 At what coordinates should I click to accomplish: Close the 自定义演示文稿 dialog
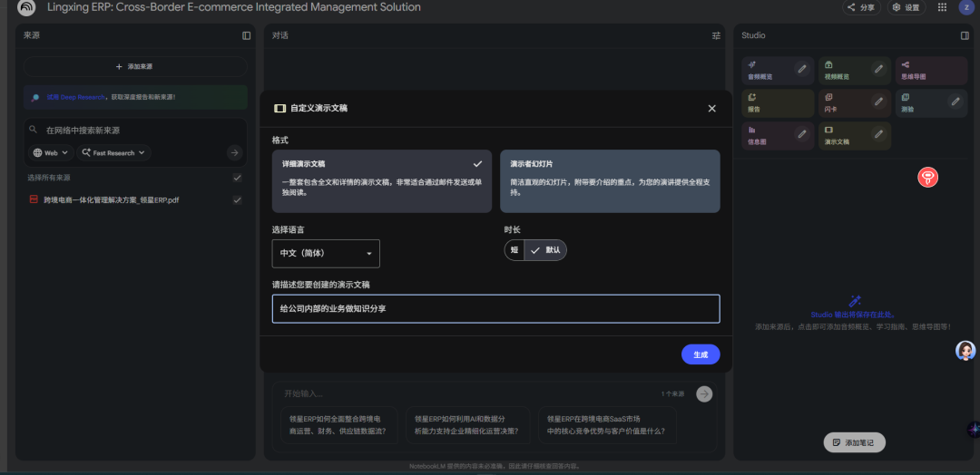pos(712,109)
